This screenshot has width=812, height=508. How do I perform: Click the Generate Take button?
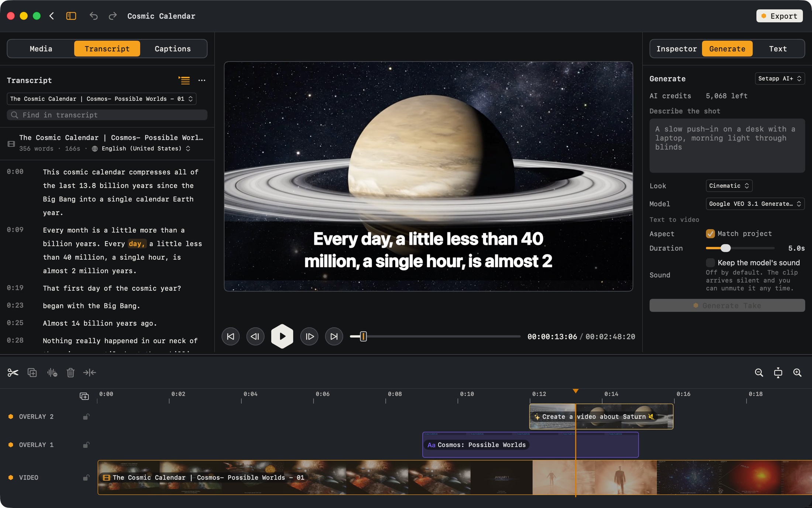[727, 306]
